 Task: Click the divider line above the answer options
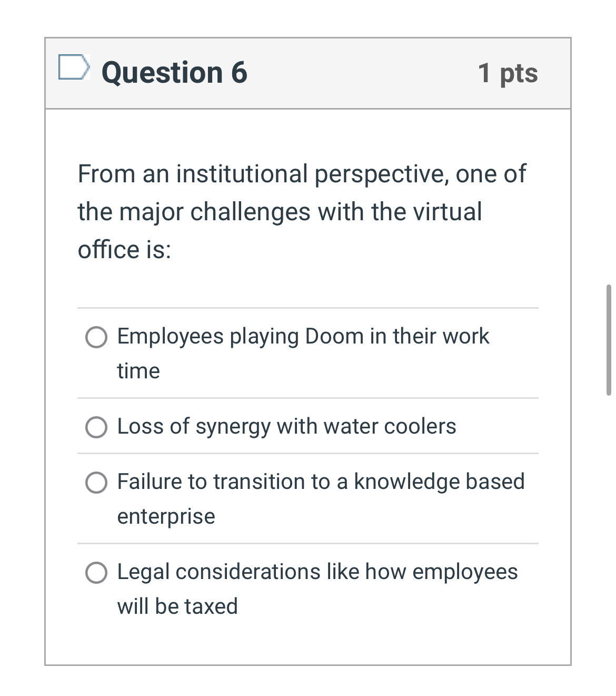pos(308,306)
